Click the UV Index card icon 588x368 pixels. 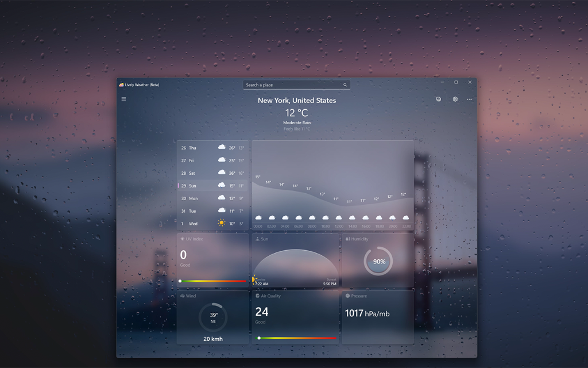click(x=182, y=239)
